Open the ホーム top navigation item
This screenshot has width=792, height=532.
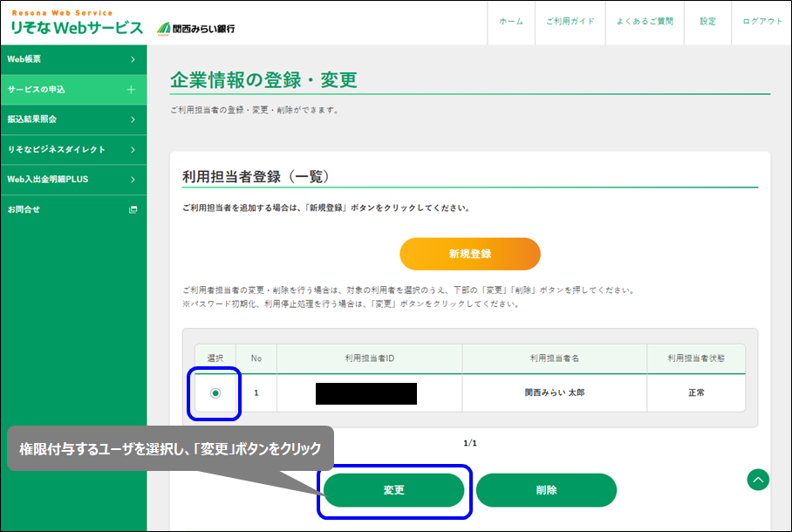point(511,22)
